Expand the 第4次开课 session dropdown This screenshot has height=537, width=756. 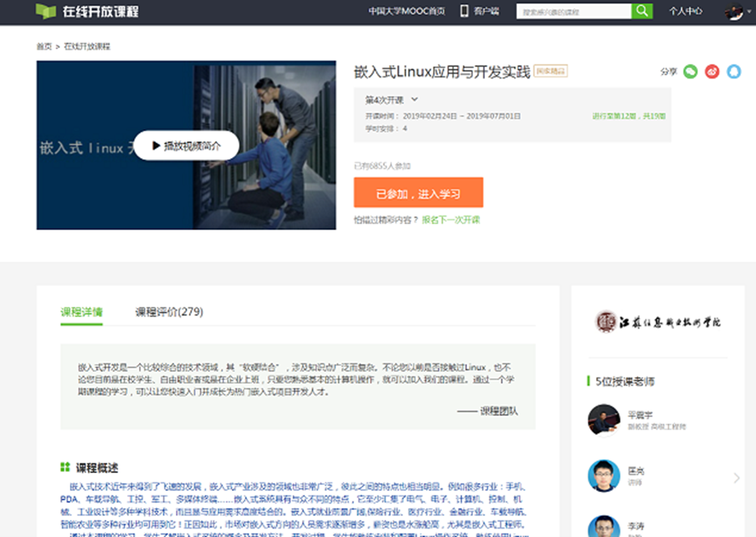pos(415,100)
